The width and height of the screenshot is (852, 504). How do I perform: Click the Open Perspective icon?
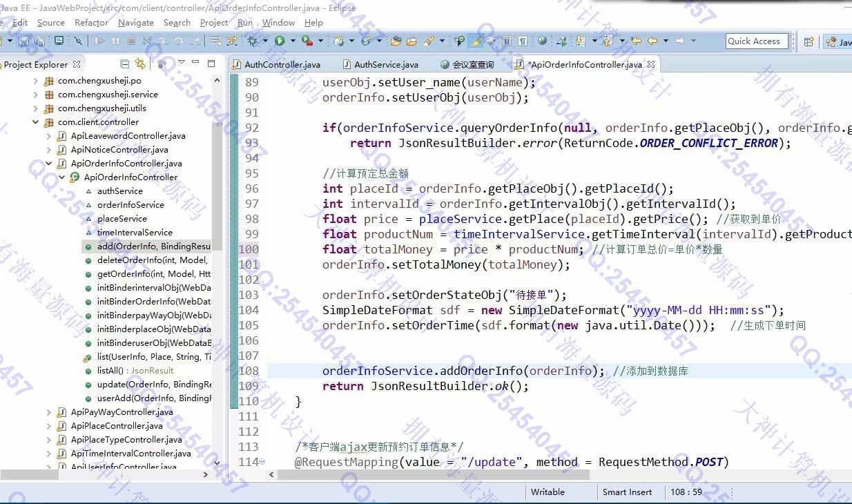tap(809, 41)
